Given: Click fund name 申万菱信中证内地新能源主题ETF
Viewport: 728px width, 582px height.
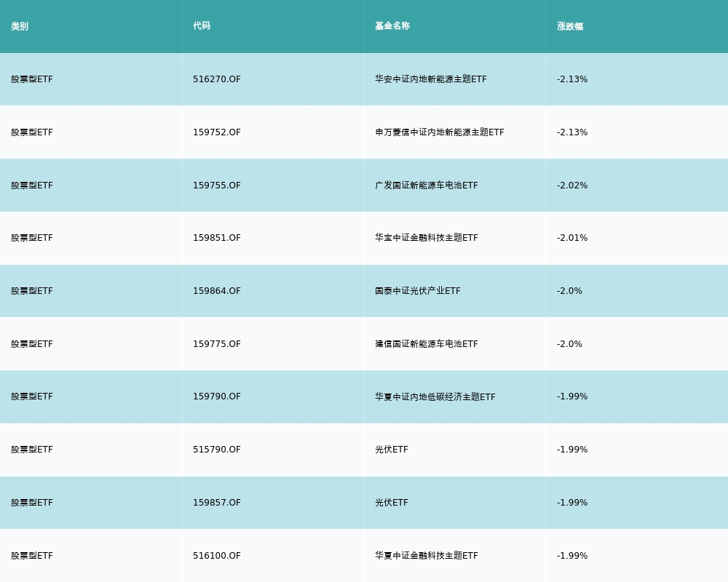Looking at the screenshot, I should (440, 132).
